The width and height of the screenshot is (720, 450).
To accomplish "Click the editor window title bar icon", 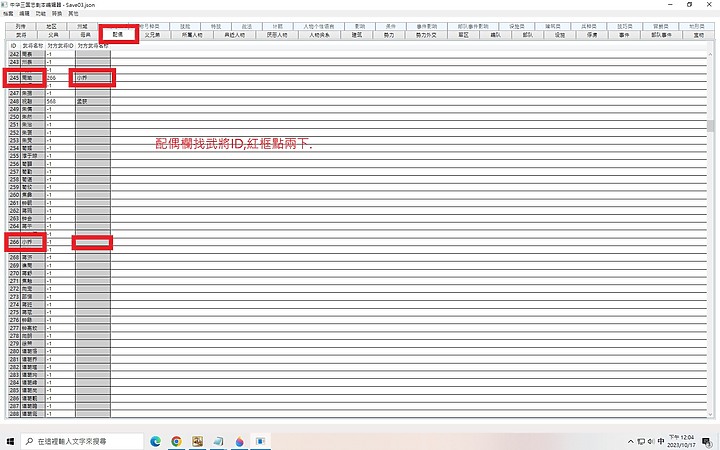I will [x=5, y=5].
